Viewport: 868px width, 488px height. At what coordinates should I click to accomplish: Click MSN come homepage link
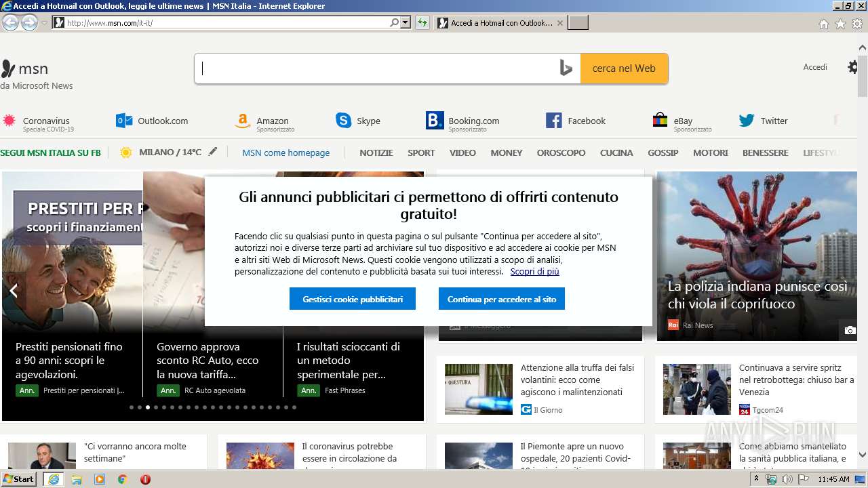coord(286,152)
